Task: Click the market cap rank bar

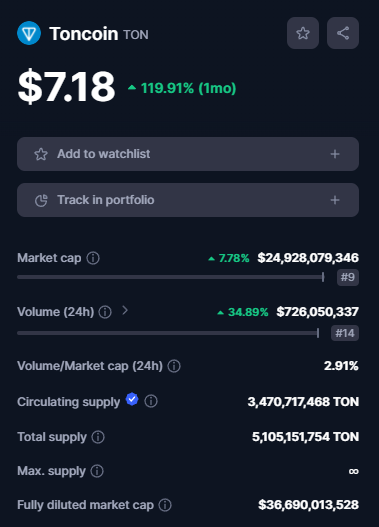Action: (171, 277)
